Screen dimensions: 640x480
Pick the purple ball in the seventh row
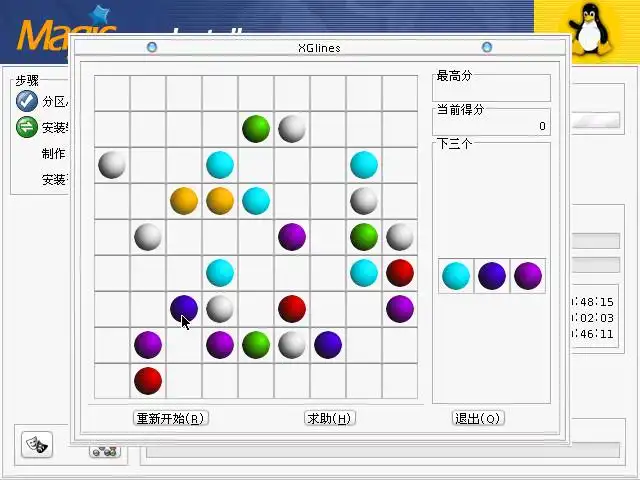400,309
